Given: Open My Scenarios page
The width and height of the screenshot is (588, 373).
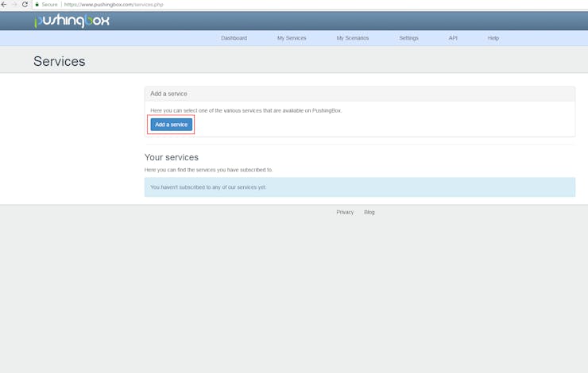Looking at the screenshot, I should click(x=353, y=38).
